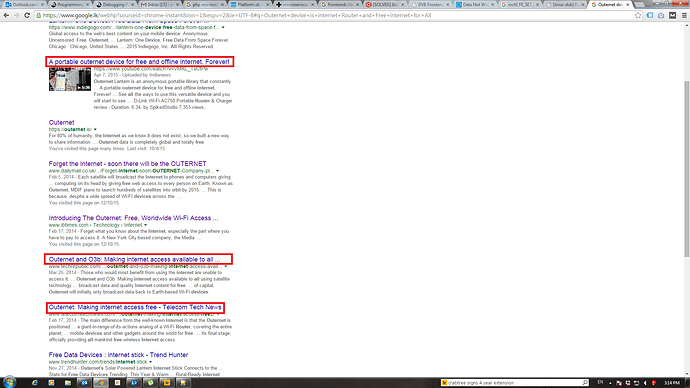Open "Forget the Internet - soon there will be the OUTERNET"
The height and width of the screenshot is (388, 690).
127,164
